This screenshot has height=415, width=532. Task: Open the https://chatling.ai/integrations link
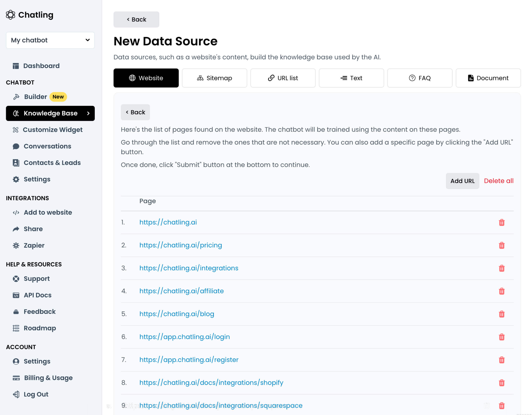click(189, 268)
